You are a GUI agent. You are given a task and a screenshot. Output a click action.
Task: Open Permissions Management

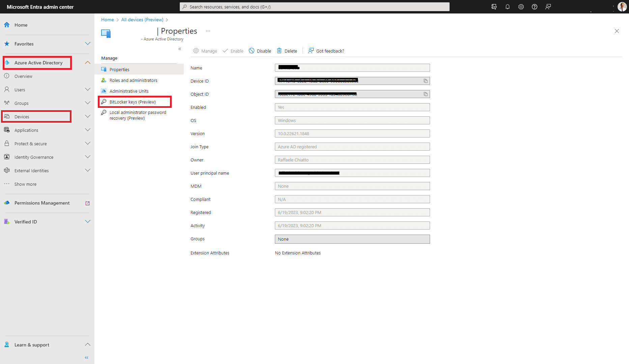42,203
